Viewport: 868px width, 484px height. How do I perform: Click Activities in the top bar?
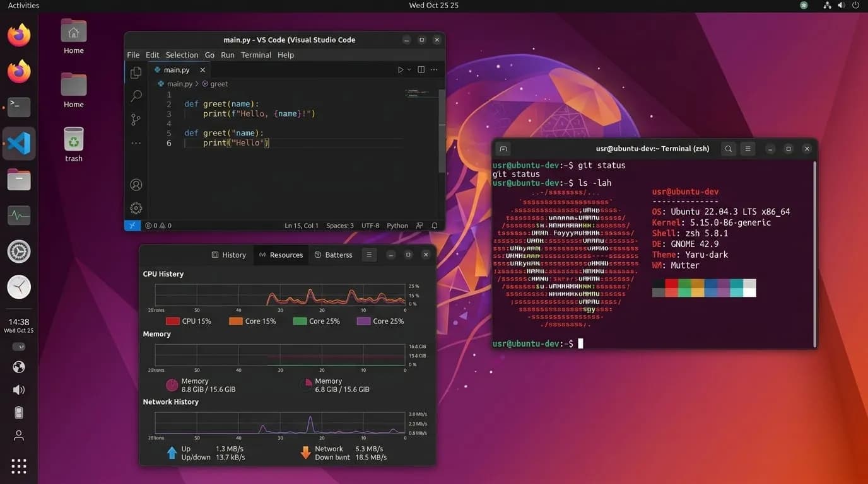(23, 5)
